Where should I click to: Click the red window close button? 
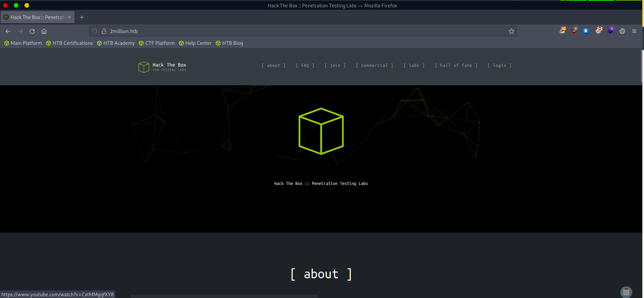[x=5, y=5]
